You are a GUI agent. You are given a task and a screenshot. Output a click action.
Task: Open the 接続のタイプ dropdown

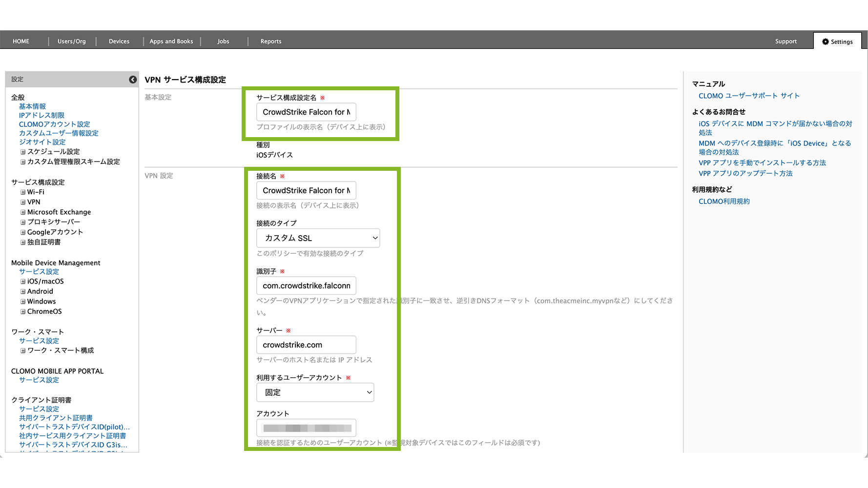(318, 238)
